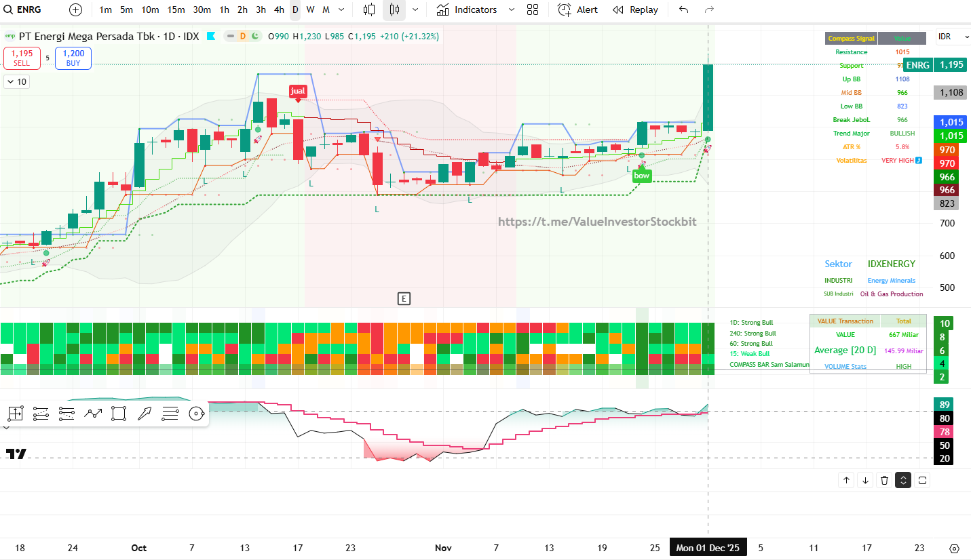Expand the Indicators favorites dropdown
This screenshot has height=560, width=971.
pos(511,9)
